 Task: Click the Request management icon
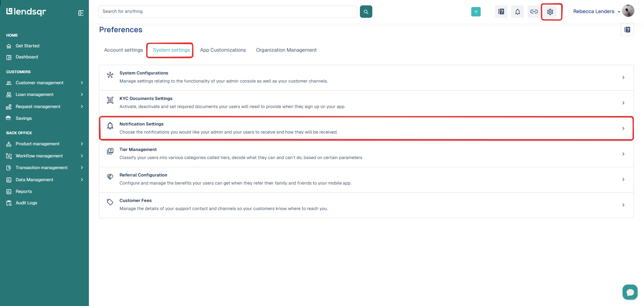9,107
